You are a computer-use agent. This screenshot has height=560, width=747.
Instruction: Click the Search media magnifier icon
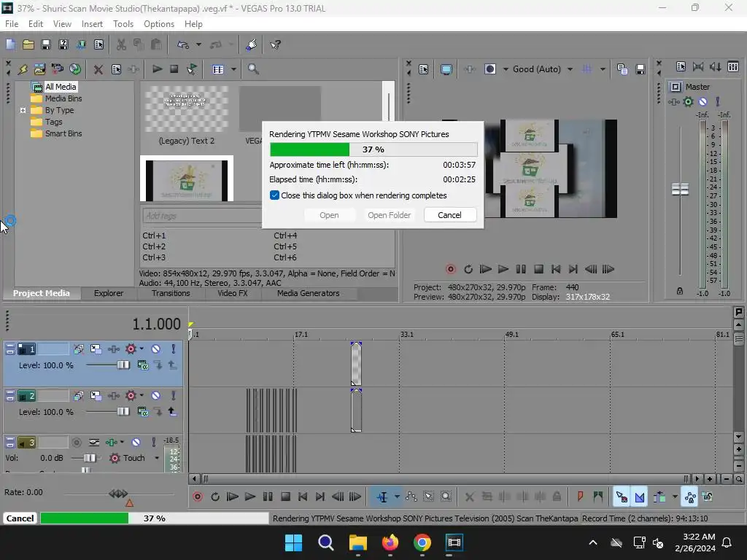coord(253,69)
